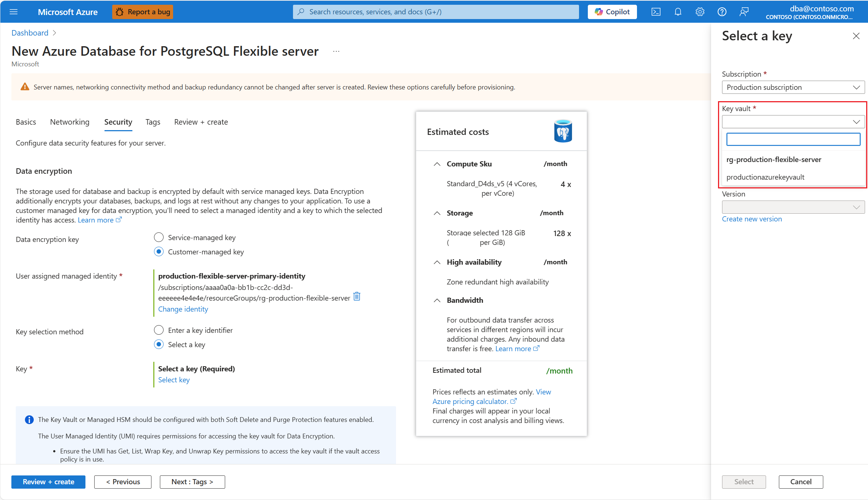Viewport: 868px width, 500px height.
Task: Open Cloud Shell from the top bar
Action: (x=656, y=12)
